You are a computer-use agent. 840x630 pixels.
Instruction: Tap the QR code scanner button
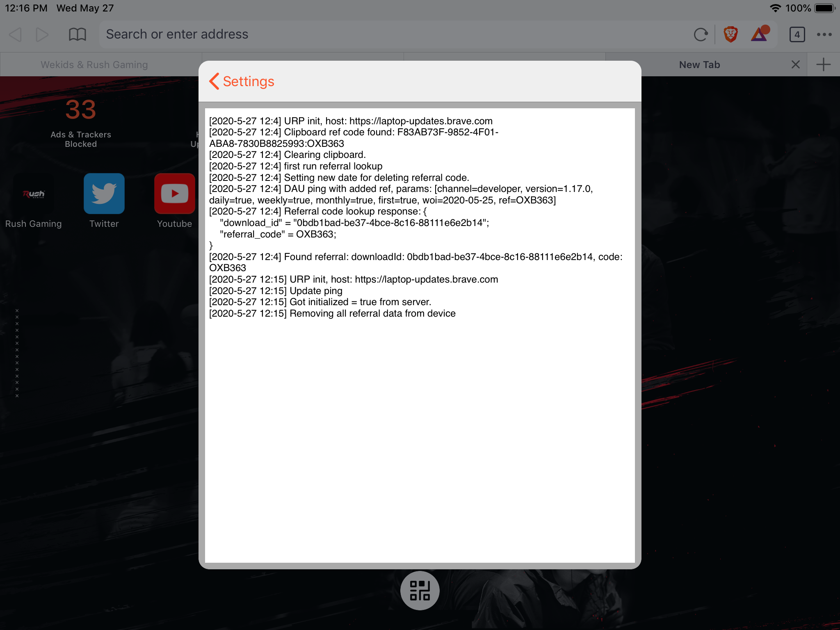[x=420, y=591]
